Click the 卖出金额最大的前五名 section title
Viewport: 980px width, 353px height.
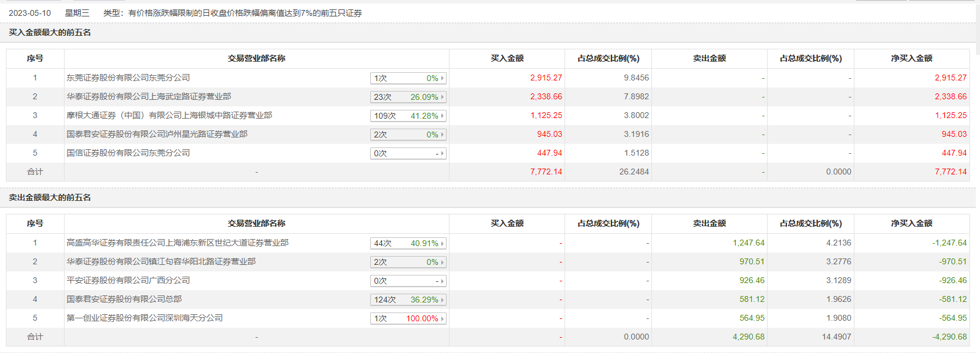click(x=50, y=197)
